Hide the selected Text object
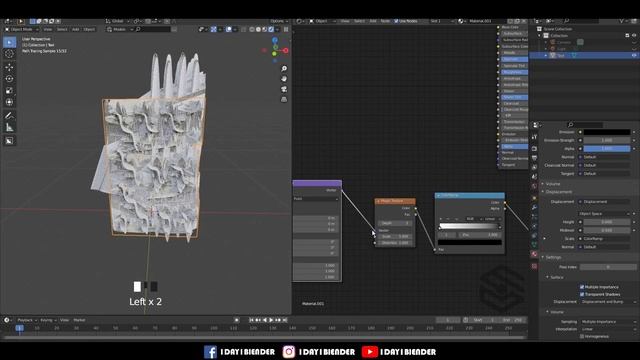Viewport: 640px width, 360px height. point(634,55)
